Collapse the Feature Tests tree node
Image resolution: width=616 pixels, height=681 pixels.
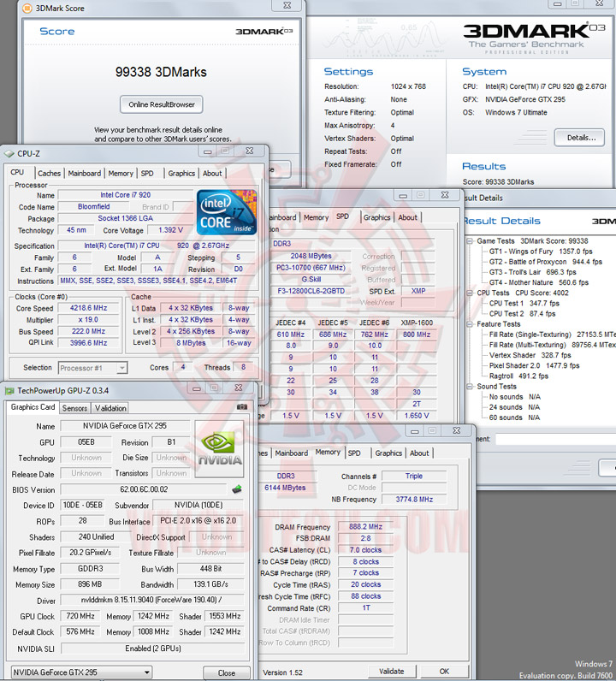point(470,324)
